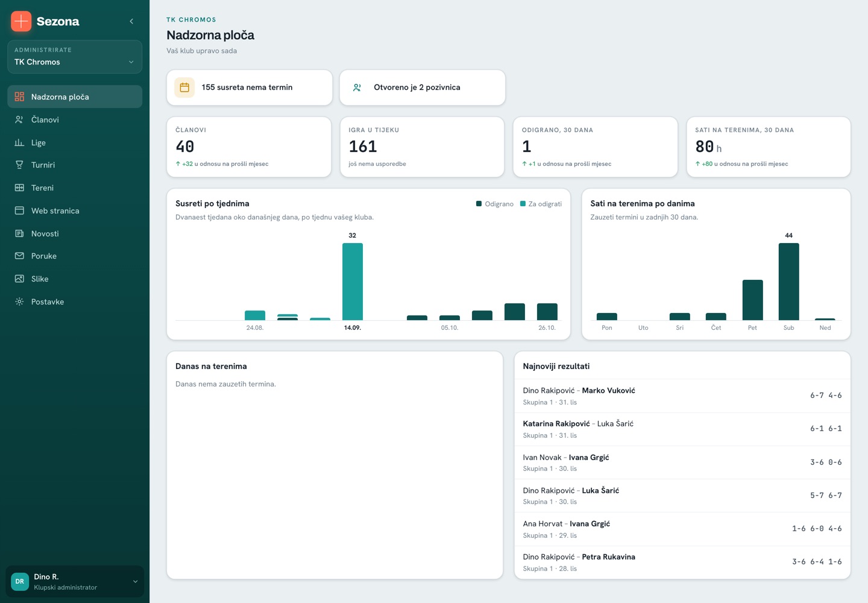Image resolution: width=868 pixels, height=603 pixels.
Task: Open the Katarina Rakipović – Luka Šarić result
Action: [x=682, y=429]
